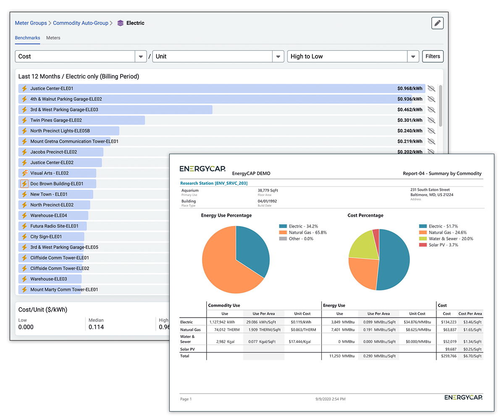504x420 pixels.
Task: Open the Unit dropdown arrow
Action: [278, 56]
